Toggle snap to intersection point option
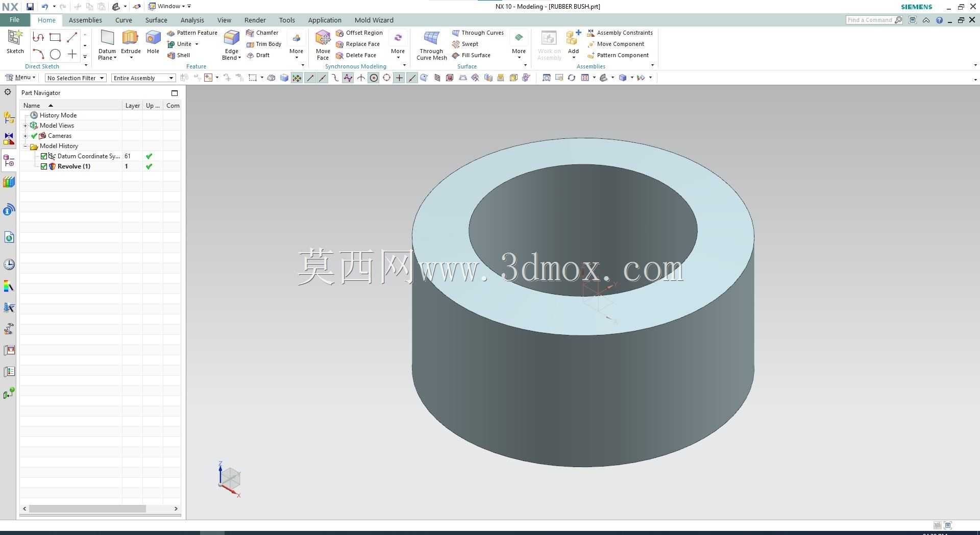The width and height of the screenshot is (980, 535). point(361,78)
